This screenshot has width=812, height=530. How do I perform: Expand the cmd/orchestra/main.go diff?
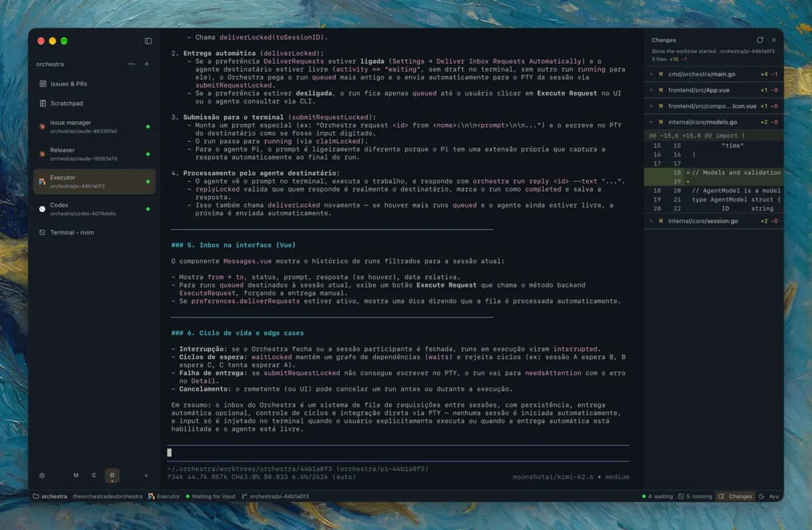pyautogui.click(x=652, y=74)
